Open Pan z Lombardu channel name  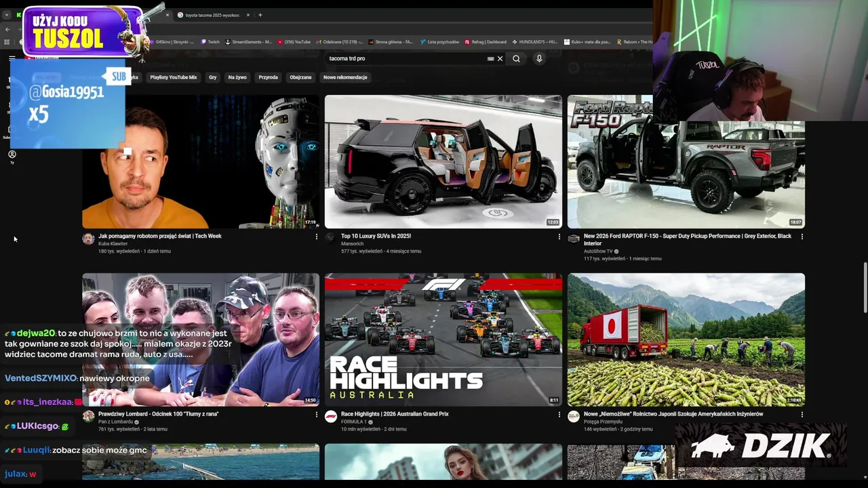coord(117,422)
